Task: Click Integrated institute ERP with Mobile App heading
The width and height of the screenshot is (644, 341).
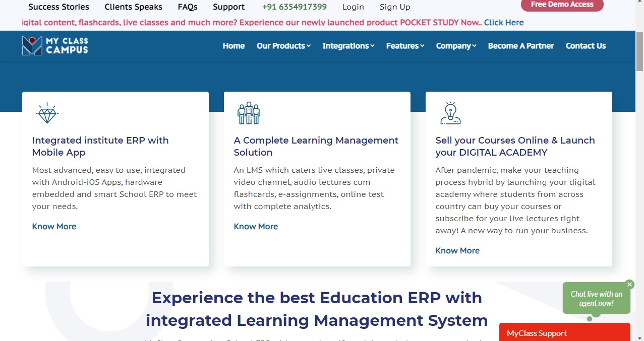Action: (100, 147)
